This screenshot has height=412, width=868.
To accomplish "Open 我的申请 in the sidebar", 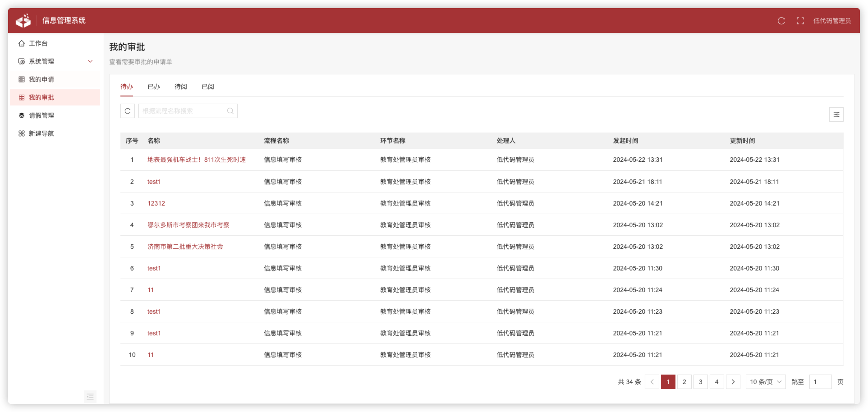I will point(41,79).
